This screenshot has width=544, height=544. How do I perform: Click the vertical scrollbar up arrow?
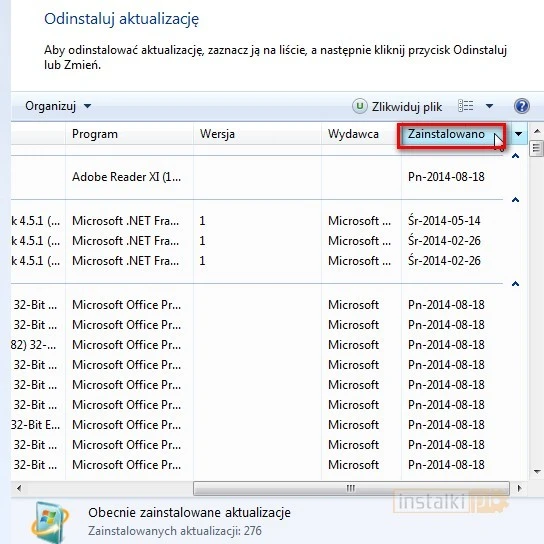pyautogui.click(x=537, y=131)
